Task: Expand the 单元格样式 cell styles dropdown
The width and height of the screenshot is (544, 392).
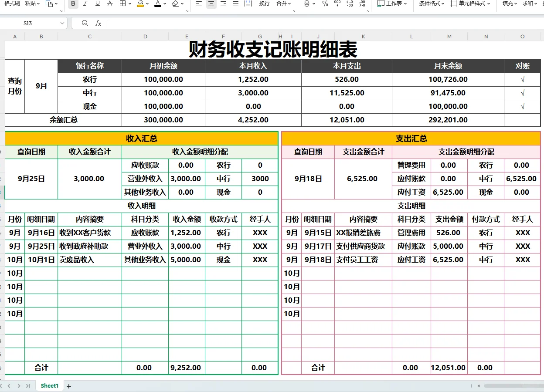Action: (x=473, y=4)
